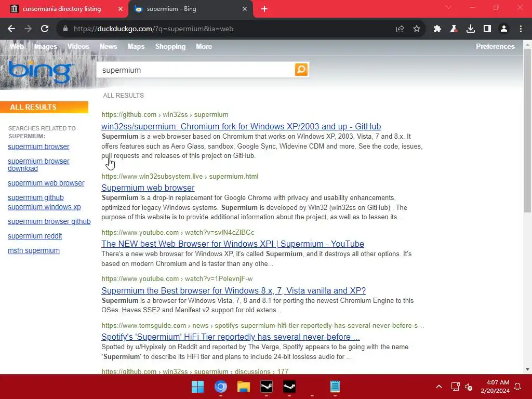Expand the More menu

204,46
